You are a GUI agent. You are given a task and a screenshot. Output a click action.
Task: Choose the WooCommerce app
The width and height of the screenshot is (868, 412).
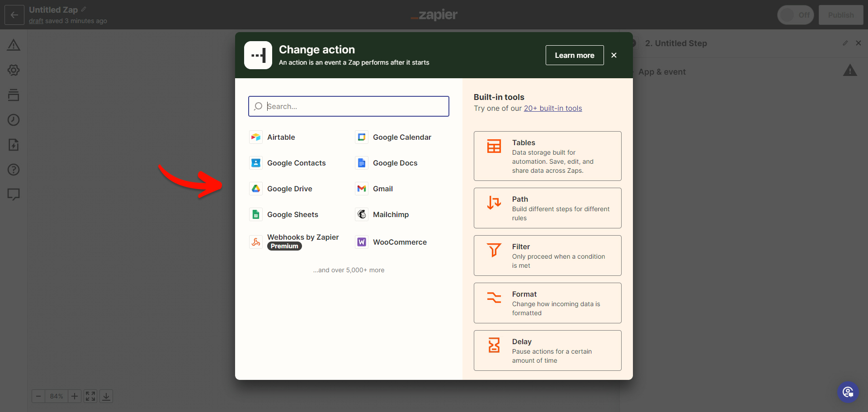click(400, 242)
